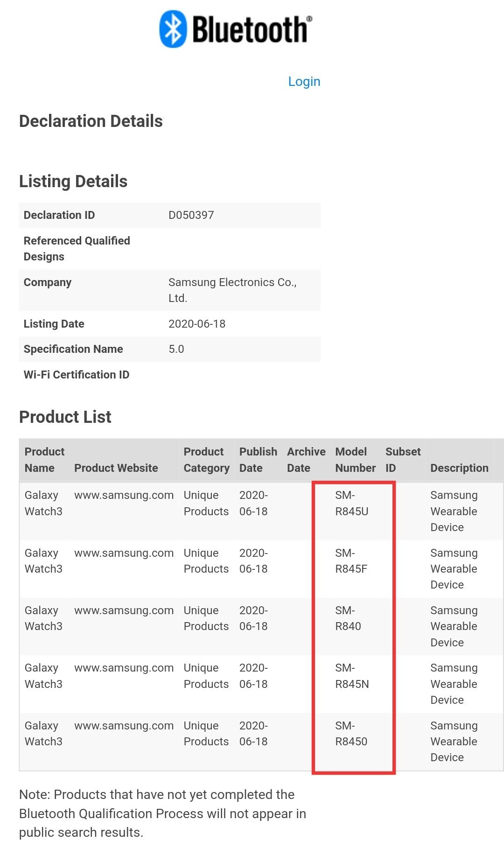Open www.samsung.com link in SM-R845U row
This screenshot has height=848, width=504.
click(124, 495)
